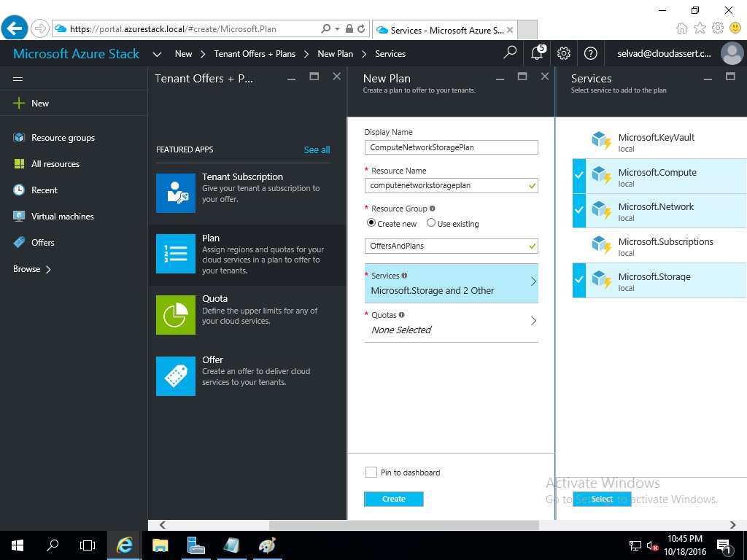Click the scrollbar right arrow

(x=732, y=525)
